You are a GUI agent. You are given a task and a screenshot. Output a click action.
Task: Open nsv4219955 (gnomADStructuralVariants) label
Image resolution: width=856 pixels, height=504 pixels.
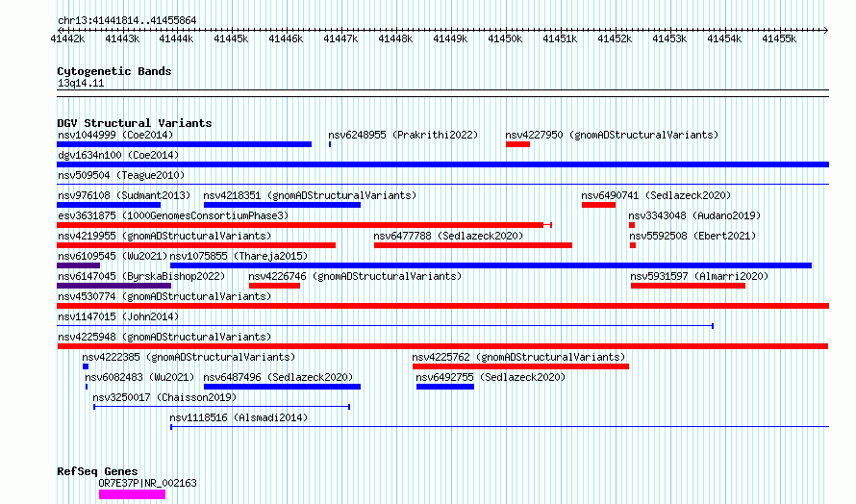(x=164, y=236)
